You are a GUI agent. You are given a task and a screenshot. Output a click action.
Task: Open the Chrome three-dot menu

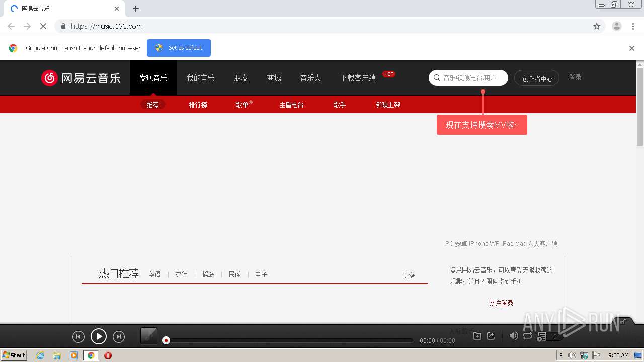(x=633, y=26)
